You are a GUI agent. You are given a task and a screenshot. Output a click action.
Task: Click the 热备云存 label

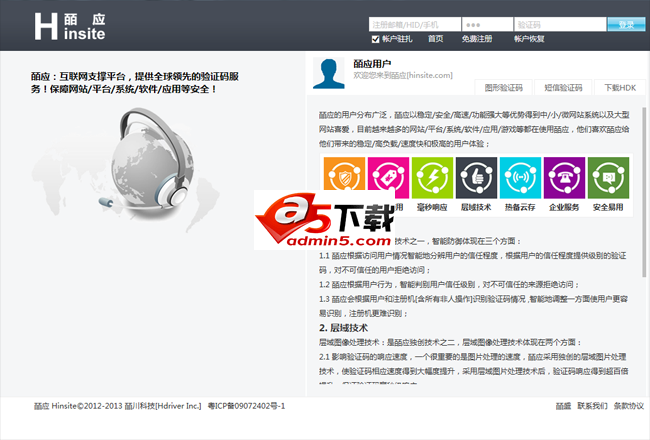pyautogui.click(x=520, y=207)
